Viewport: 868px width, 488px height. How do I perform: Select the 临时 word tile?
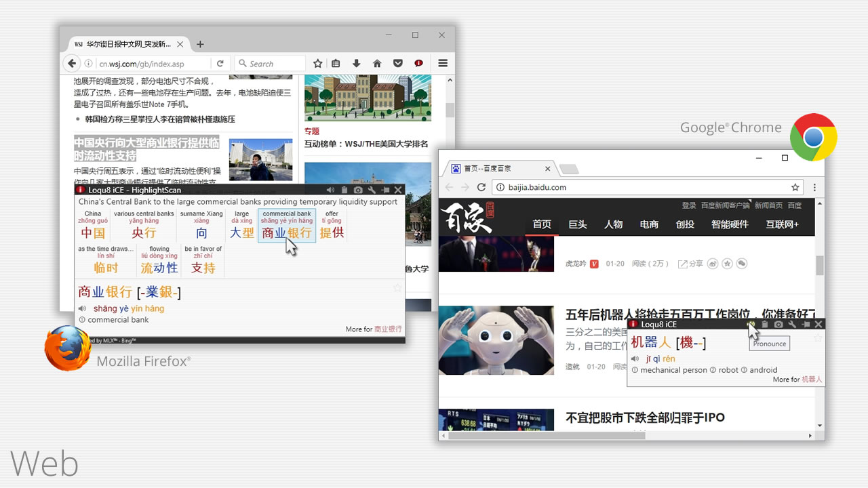tap(106, 262)
